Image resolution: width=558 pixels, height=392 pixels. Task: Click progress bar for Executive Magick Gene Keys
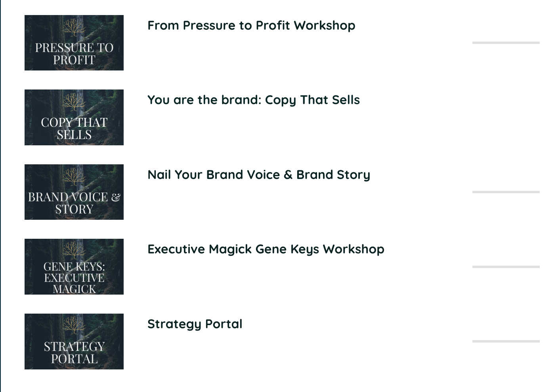tap(506, 267)
